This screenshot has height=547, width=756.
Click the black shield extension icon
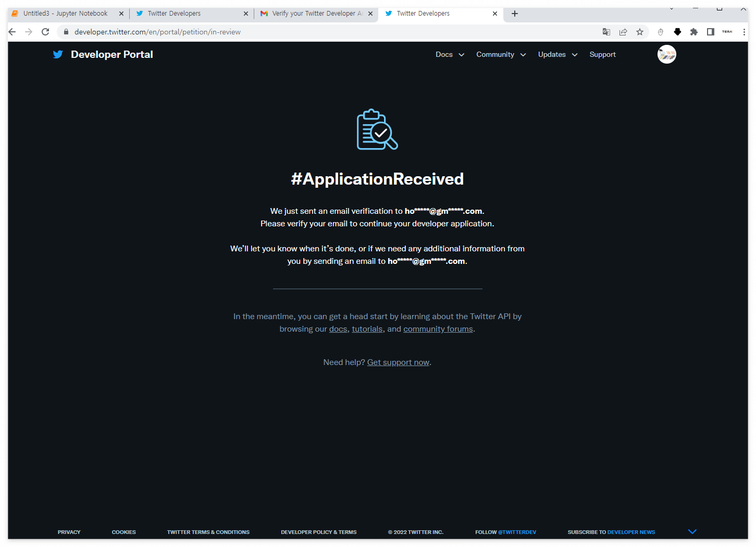(x=677, y=32)
